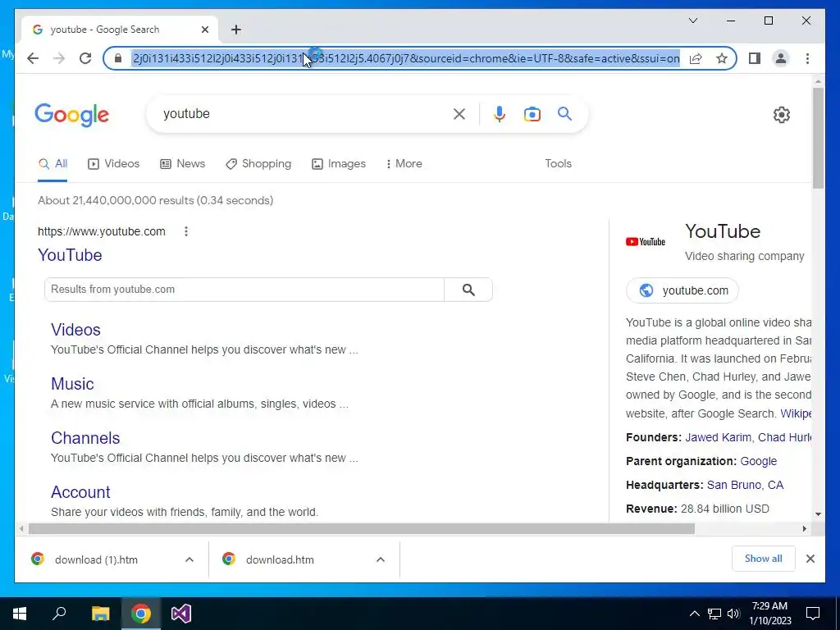
Task: Open the Chrome profile avatar
Action: tap(781, 58)
